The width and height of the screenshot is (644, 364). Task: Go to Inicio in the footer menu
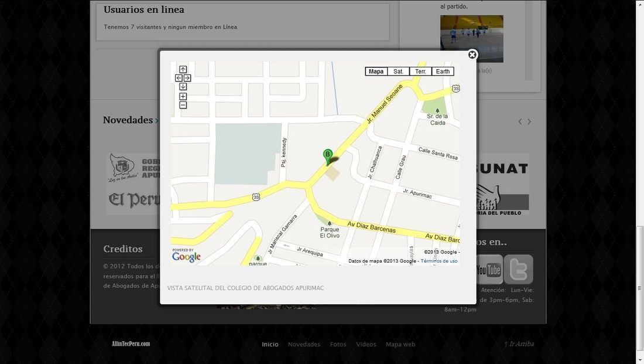[270, 344]
